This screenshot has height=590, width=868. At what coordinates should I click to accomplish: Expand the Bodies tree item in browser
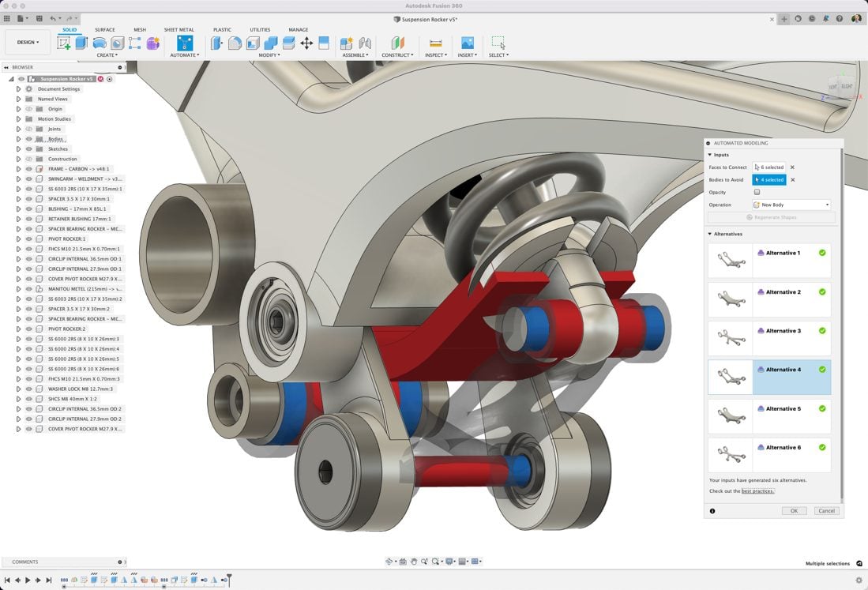tap(19, 139)
